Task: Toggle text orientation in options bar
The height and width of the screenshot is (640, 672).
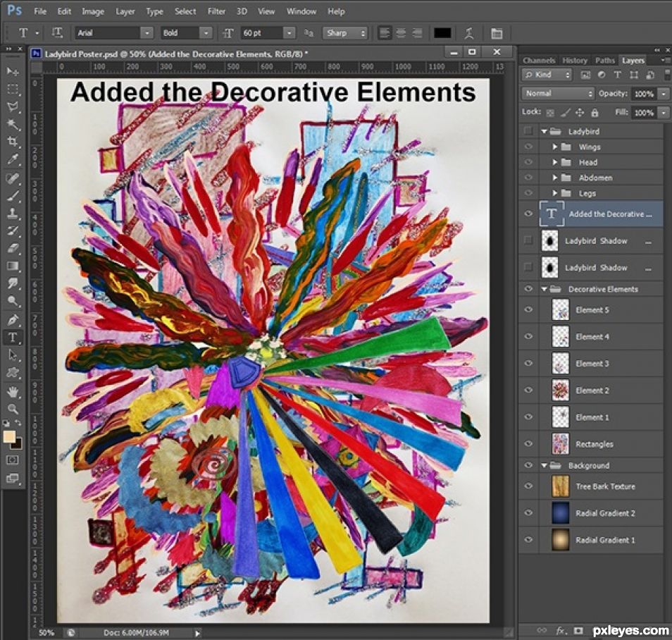Action: [57, 33]
